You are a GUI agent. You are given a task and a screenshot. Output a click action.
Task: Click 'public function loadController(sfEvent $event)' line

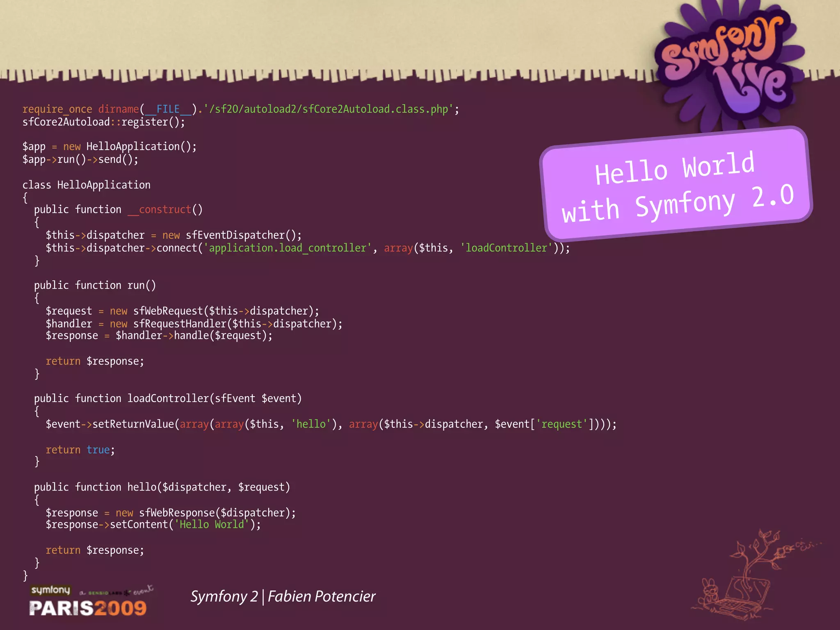tap(168, 399)
